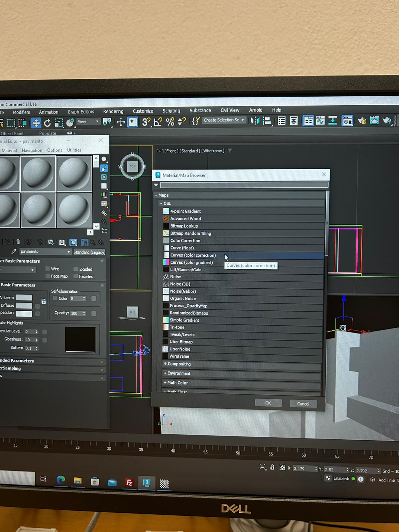Click the Video Color Check icon
The width and height of the screenshot is (399, 532).
104,195
